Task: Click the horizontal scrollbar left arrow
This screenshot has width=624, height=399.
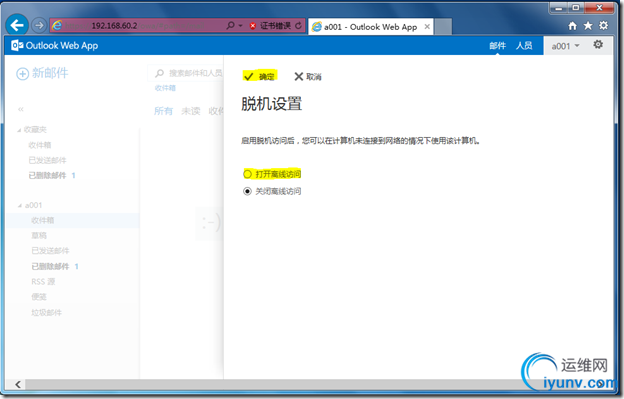Action: tap(18, 384)
